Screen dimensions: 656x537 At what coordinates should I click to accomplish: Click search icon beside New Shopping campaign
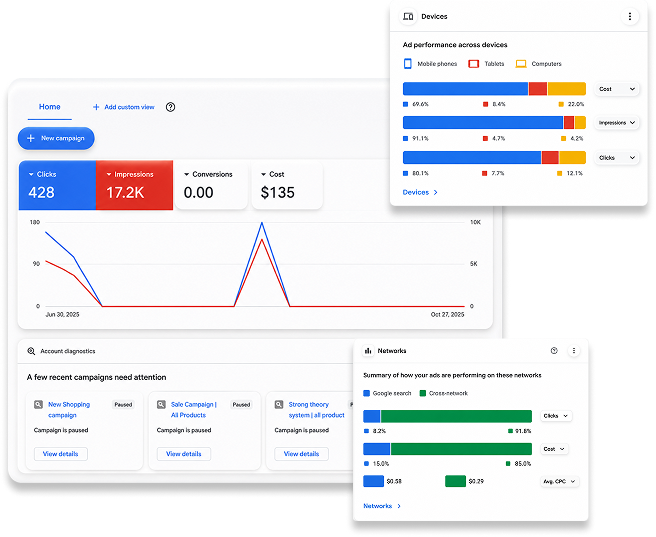click(38, 404)
